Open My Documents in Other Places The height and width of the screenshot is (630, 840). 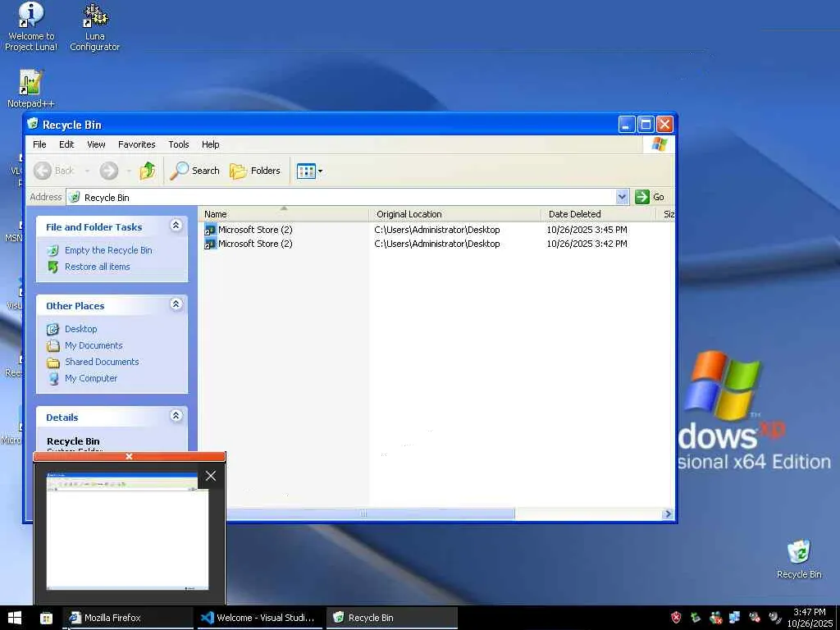point(94,345)
